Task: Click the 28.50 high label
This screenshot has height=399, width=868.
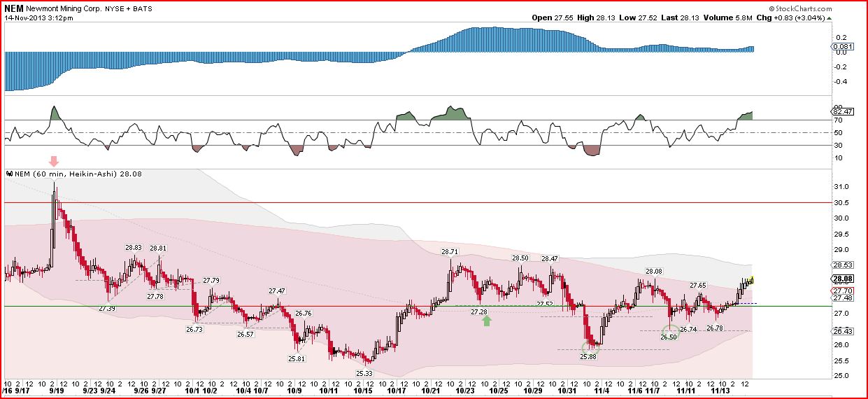Action: pyautogui.click(x=520, y=258)
